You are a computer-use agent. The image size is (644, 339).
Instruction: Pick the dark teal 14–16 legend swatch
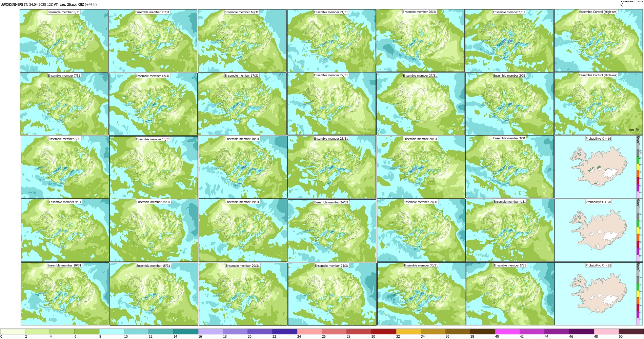[186, 332]
